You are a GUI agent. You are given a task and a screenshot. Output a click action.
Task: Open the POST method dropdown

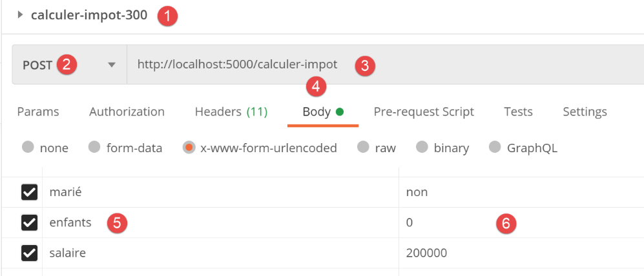tap(111, 64)
